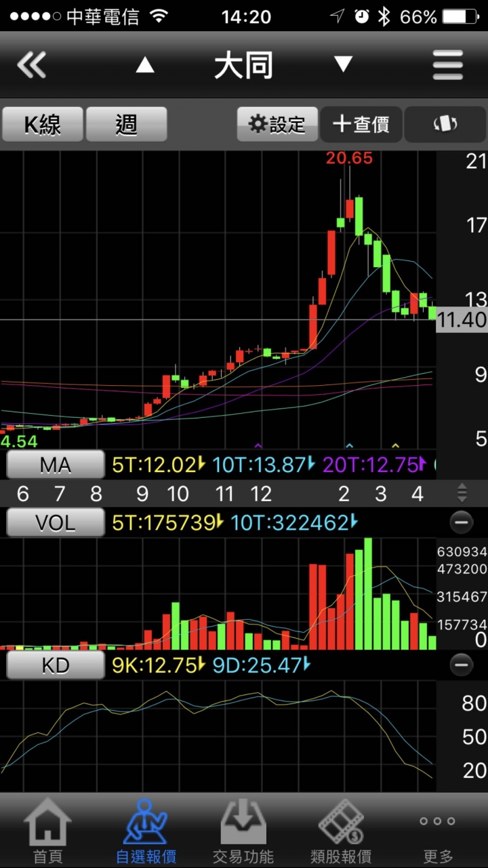Tap the location arrow status icon

(x=337, y=16)
